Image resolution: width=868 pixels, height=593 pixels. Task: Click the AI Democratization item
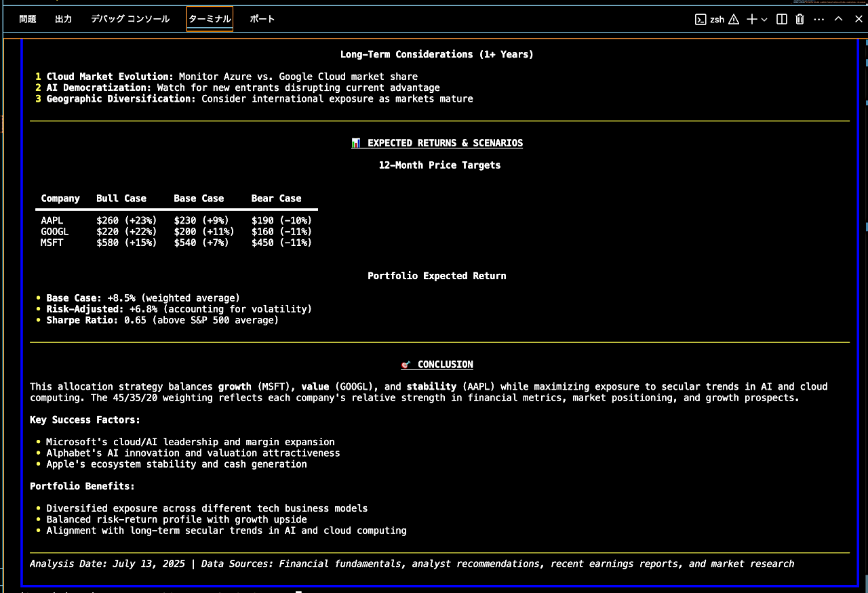[x=243, y=87]
